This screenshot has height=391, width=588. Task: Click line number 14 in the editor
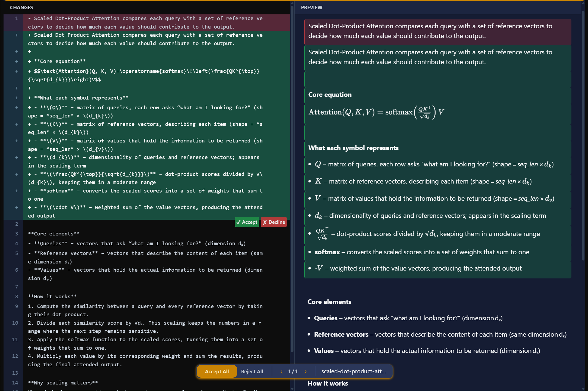coord(15,383)
